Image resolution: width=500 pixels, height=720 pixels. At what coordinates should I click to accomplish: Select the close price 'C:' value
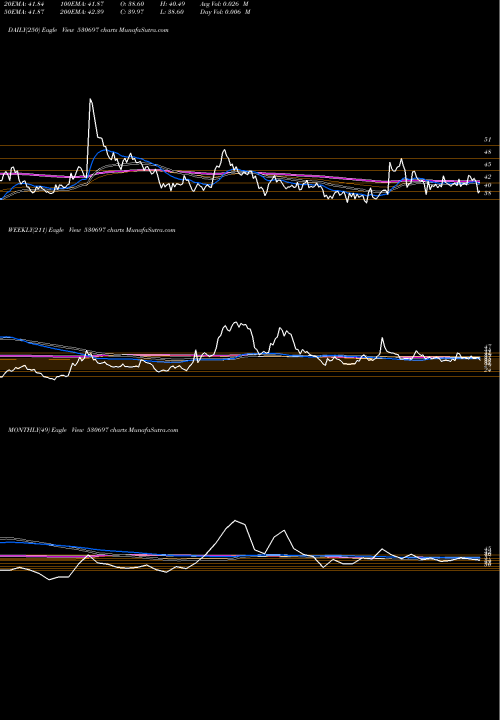pyautogui.click(x=131, y=12)
